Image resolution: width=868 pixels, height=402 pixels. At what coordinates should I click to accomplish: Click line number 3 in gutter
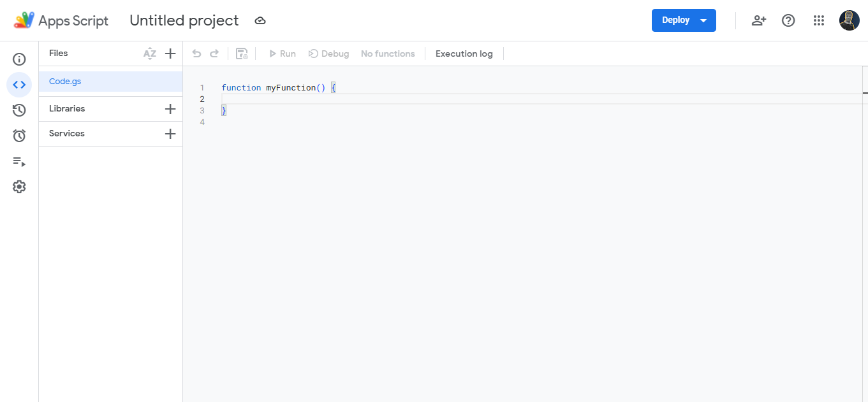tap(202, 111)
